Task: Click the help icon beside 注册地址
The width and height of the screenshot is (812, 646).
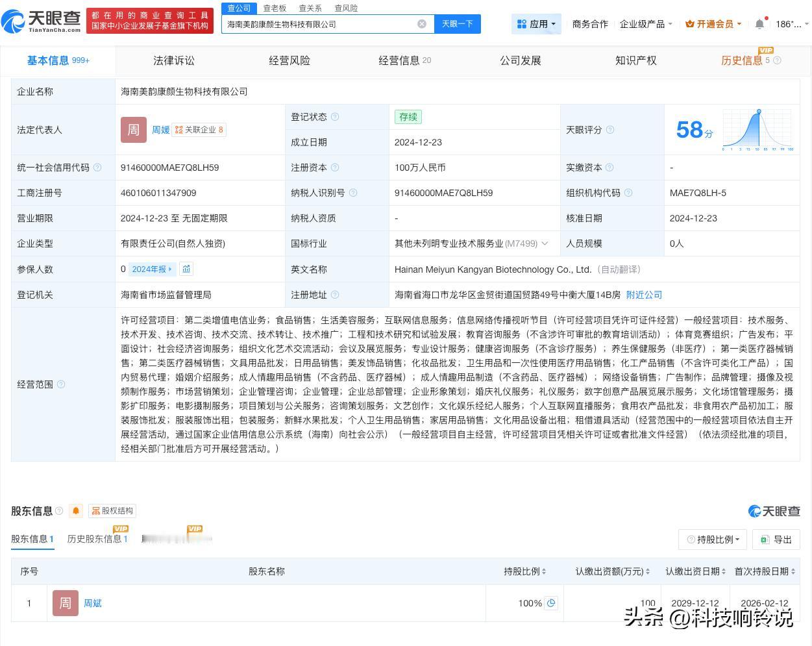Action: (335, 295)
